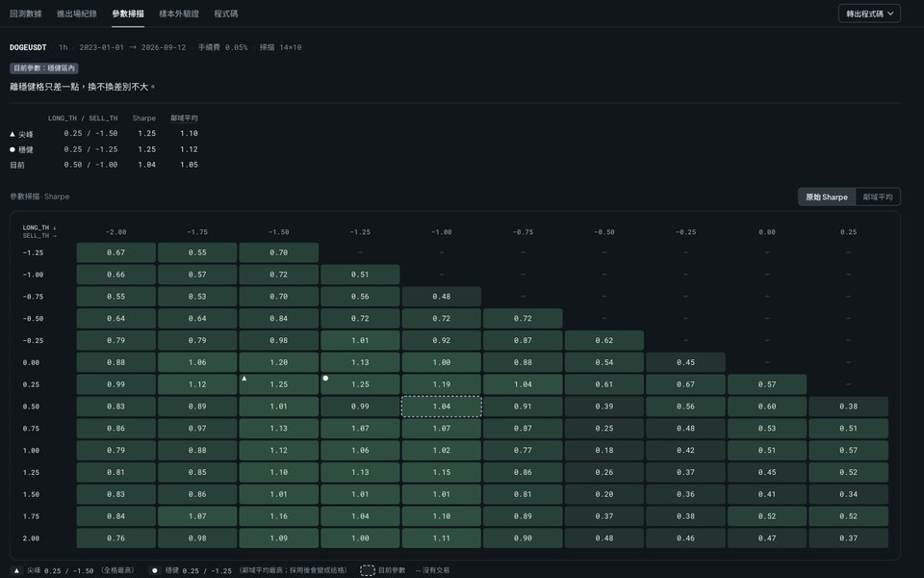Image resolution: width=924 pixels, height=578 pixels.
Task: Choose the heatmap cell showing 1.16
Action: click(279, 516)
